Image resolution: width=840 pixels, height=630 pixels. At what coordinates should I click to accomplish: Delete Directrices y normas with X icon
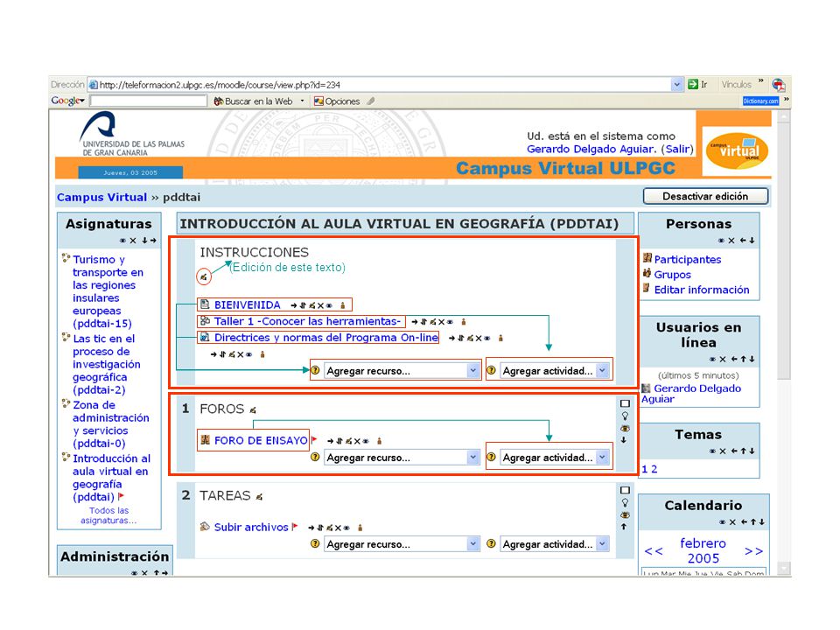(x=479, y=338)
